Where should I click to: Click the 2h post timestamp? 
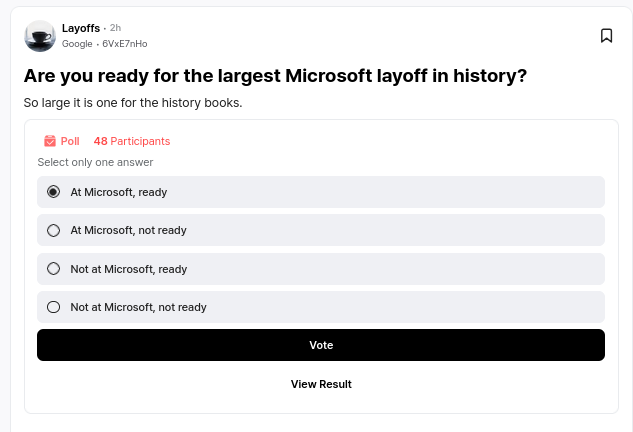click(116, 28)
